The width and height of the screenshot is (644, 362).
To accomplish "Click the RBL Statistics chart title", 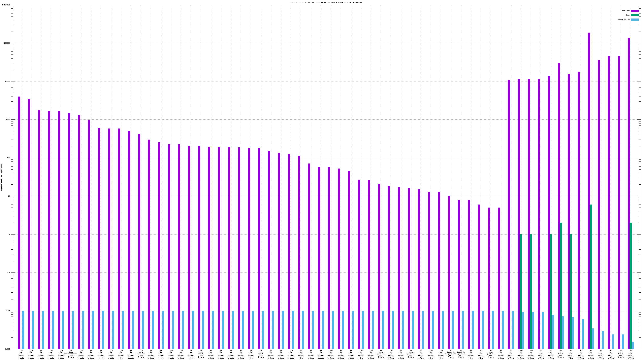I will 325,2.
